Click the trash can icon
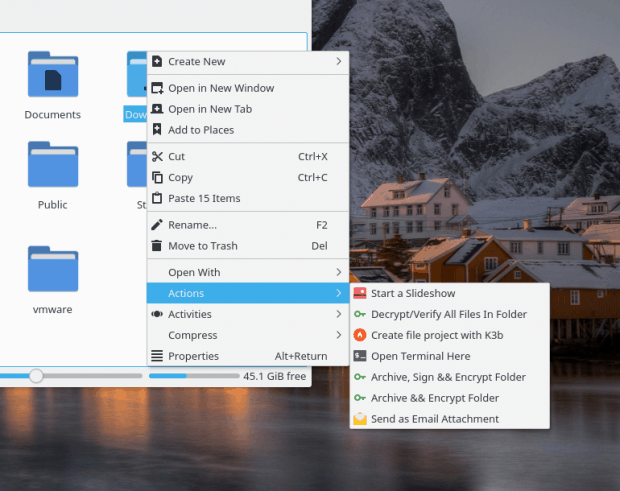The height and width of the screenshot is (491, 620). tap(157, 246)
